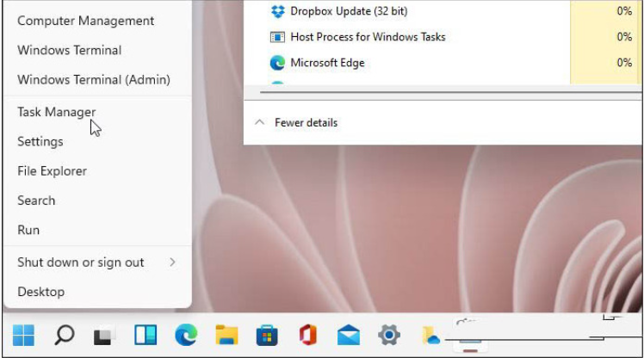Open Microsoft Store from the taskbar

(x=266, y=335)
